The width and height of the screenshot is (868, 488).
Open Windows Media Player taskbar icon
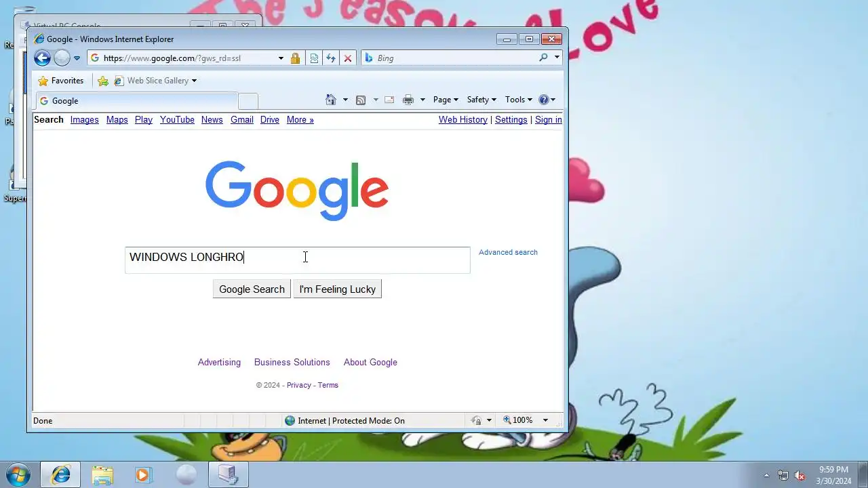click(x=143, y=474)
